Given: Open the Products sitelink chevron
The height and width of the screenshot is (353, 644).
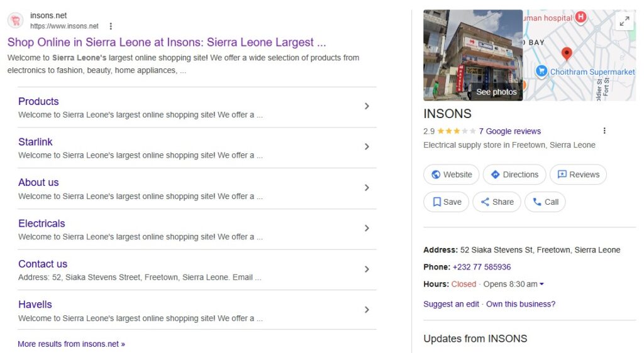Looking at the screenshot, I should 367,106.
